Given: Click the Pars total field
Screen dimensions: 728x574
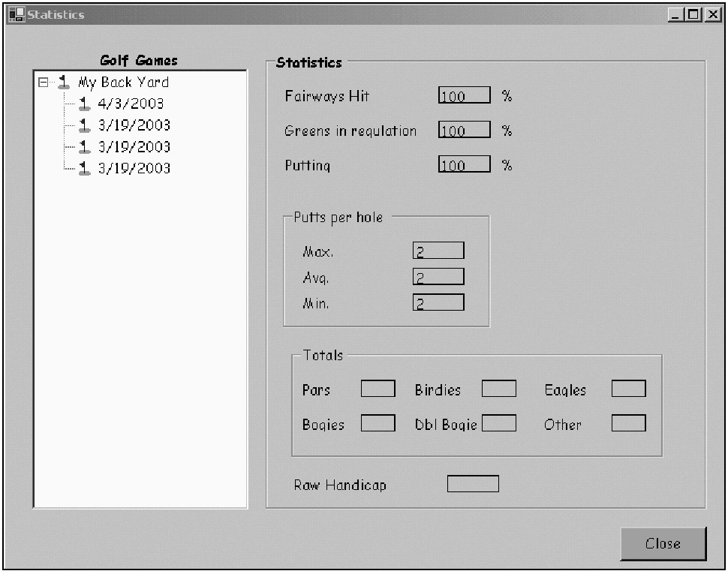Looking at the screenshot, I should 378,389.
